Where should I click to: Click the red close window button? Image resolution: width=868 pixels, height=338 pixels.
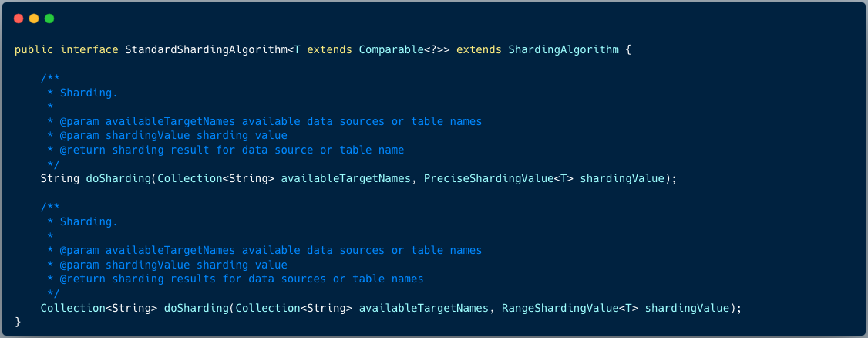pos(19,19)
